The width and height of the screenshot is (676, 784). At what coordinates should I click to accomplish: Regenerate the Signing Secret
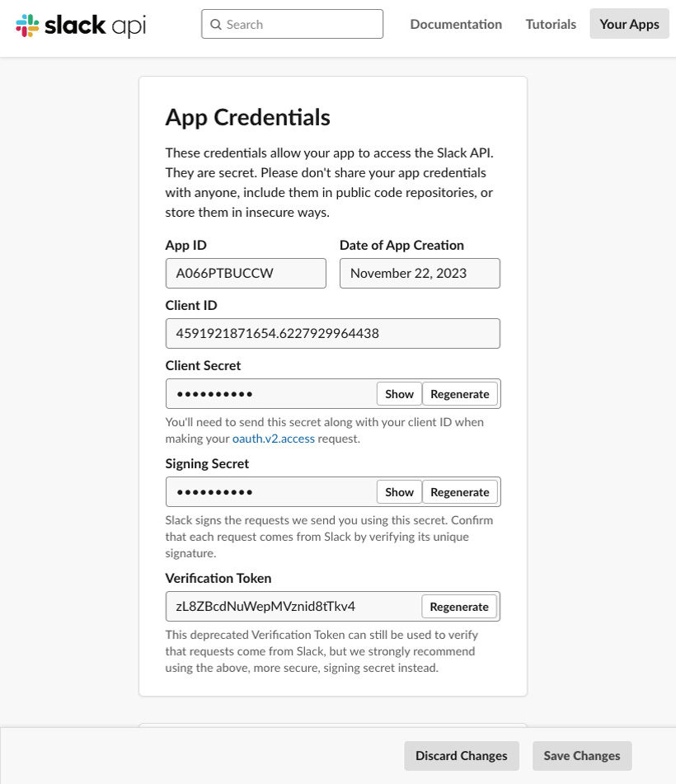459,492
